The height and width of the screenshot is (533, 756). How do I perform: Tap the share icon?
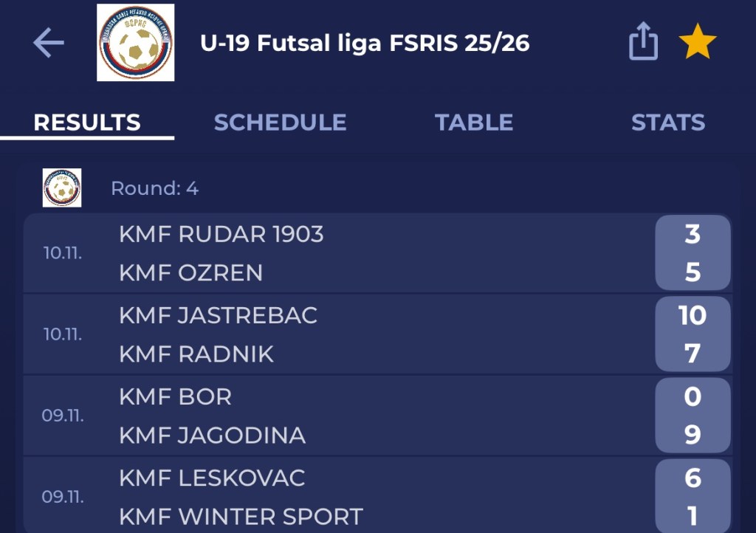click(x=642, y=43)
